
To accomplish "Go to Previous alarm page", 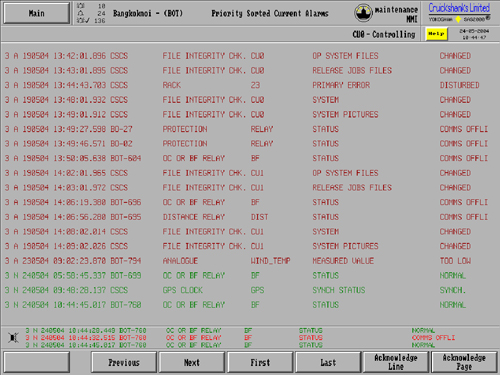I will click(124, 362).
